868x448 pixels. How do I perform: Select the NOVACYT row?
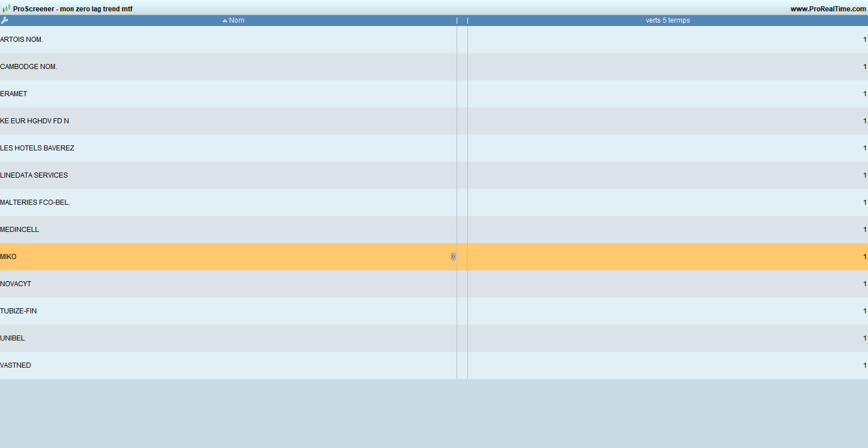[x=434, y=284]
